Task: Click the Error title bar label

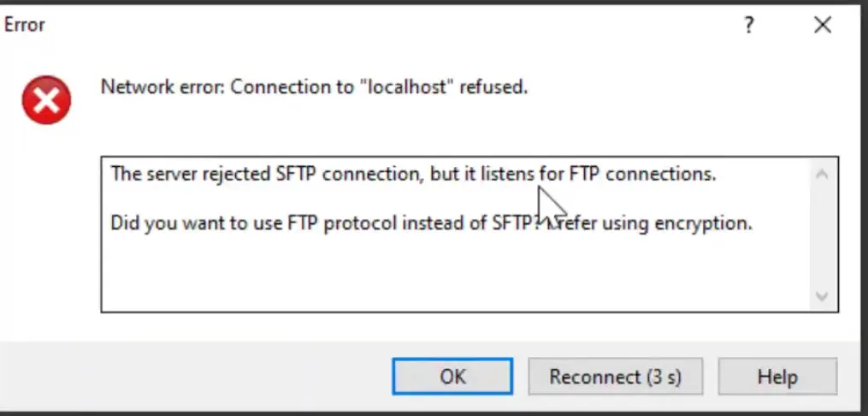Action: coord(24,25)
